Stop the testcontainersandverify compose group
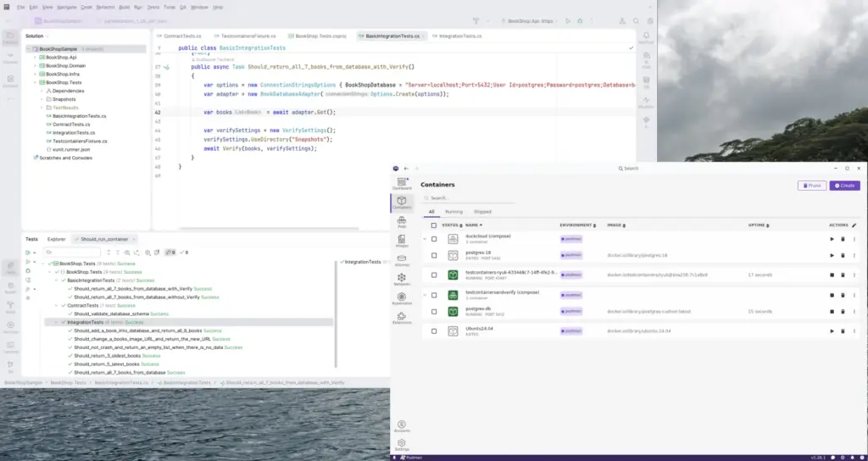Viewport: 868px width, 461px height. click(x=832, y=295)
